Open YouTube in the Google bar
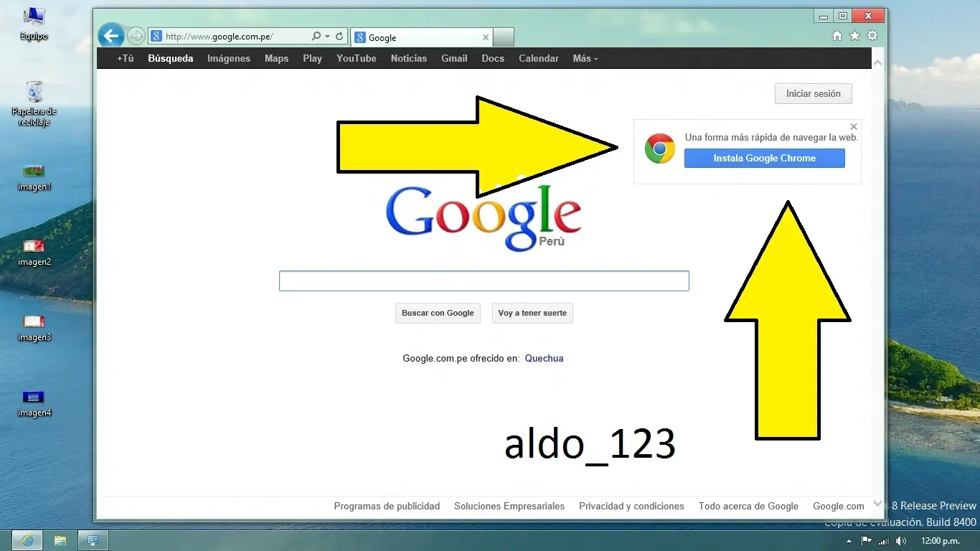The image size is (980, 551). 357,59
